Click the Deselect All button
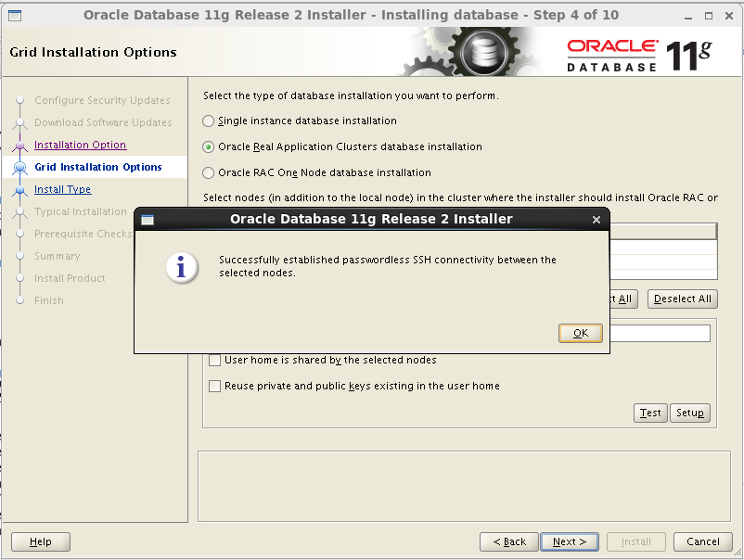 tap(683, 299)
